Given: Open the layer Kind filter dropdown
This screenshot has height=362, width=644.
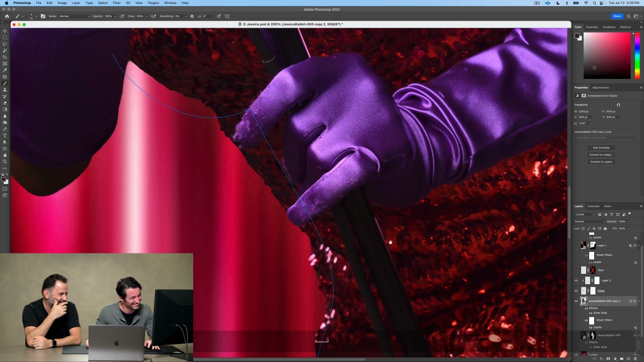Looking at the screenshot, I should pyautogui.click(x=585, y=215).
